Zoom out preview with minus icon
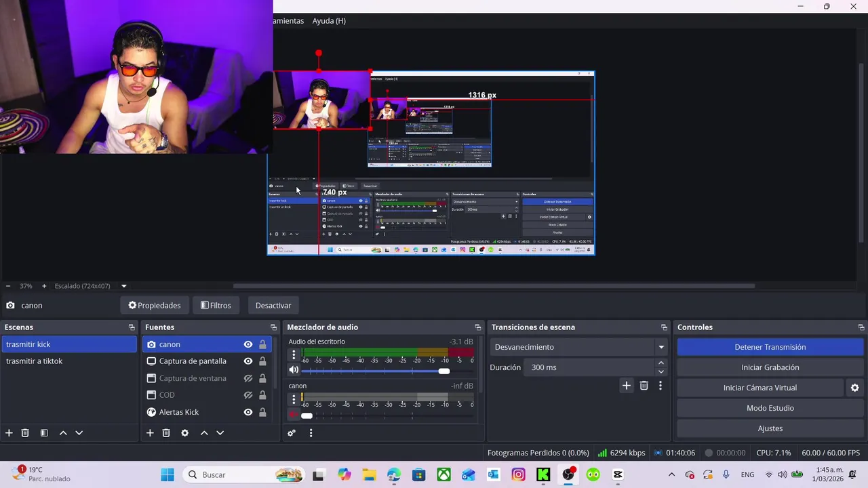The width and height of the screenshot is (868, 488). [8, 286]
